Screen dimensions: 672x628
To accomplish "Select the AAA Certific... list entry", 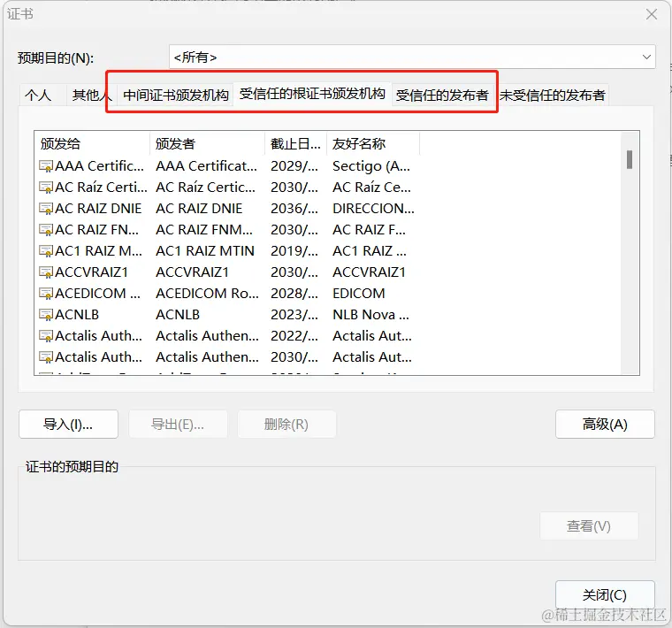I will [x=99, y=166].
